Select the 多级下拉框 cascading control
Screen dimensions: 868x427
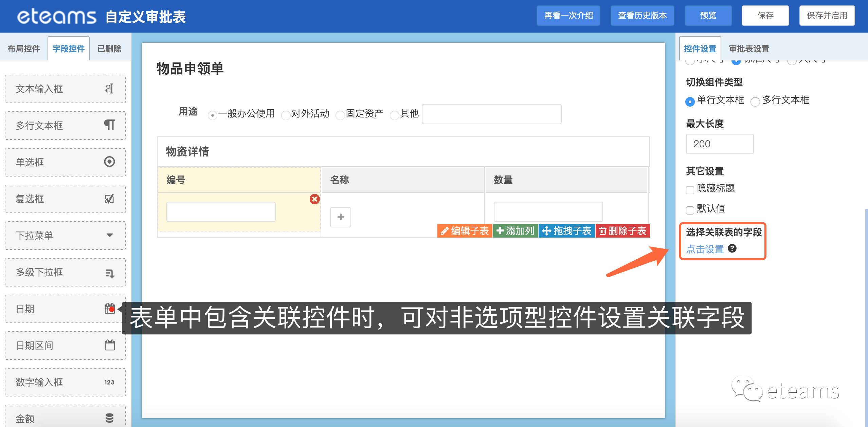[65, 272]
